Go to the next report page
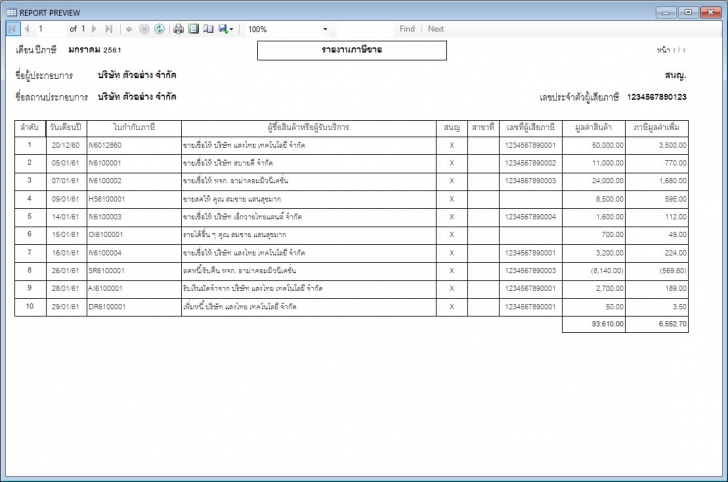 point(94,29)
